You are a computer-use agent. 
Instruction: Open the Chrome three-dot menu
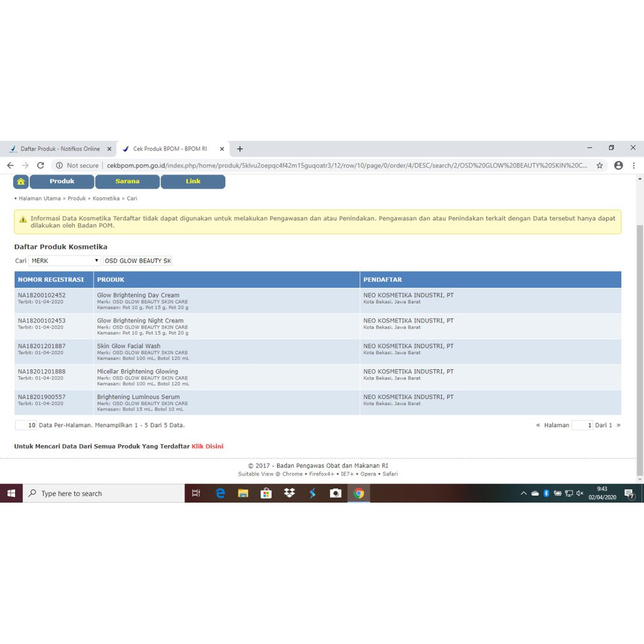pos(634,165)
